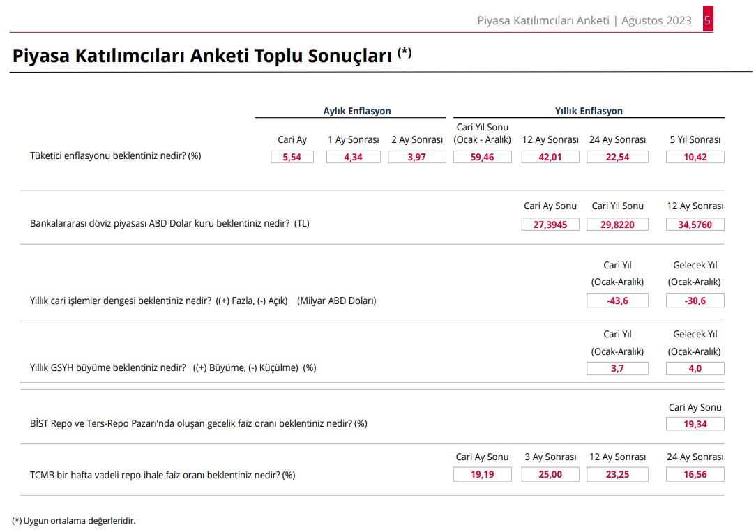756x532 pixels.
Task: Click the Ağustos 2023 header text
Action: pyautogui.click(x=659, y=20)
